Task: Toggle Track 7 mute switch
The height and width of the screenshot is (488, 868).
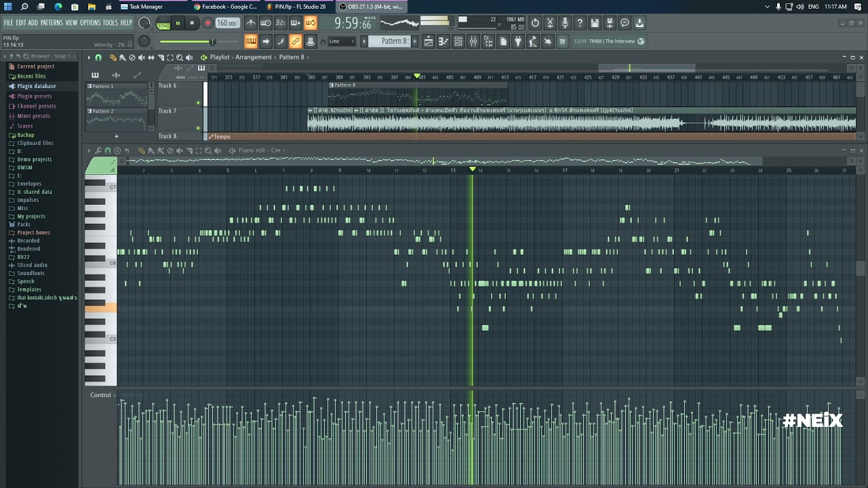Action: pyautogui.click(x=198, y=128)
